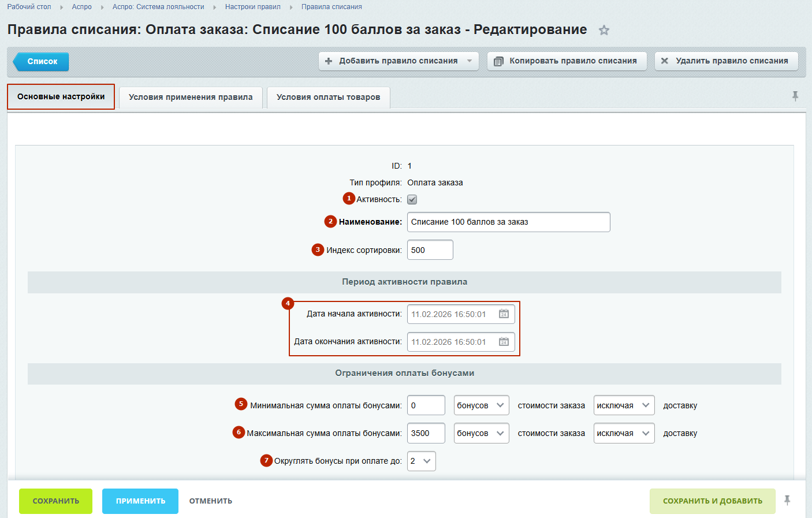812x518 pixels.
Task: Click the pin icon in bottom button bar
Action: click(x=787, y=501)
